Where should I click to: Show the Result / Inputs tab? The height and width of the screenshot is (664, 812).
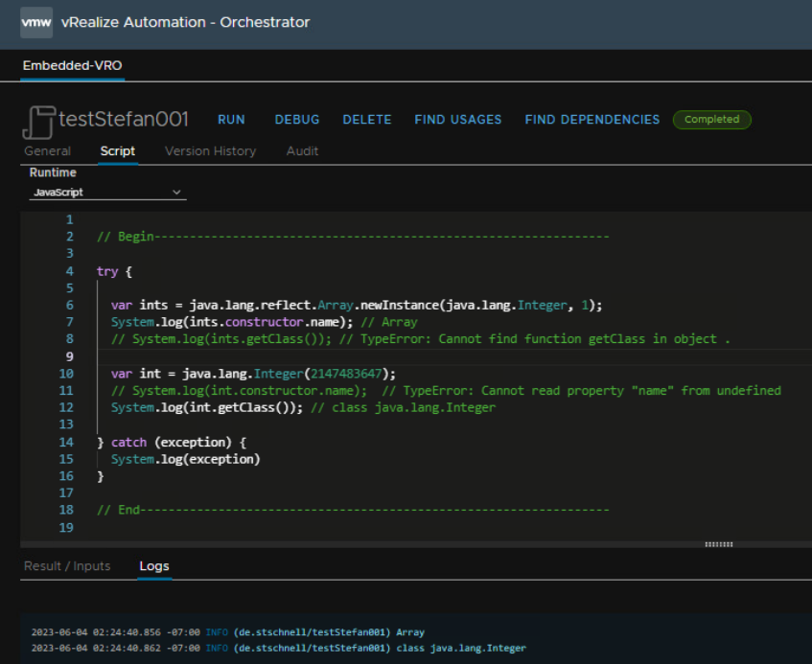pyautogui.click(x=67, y=566)
